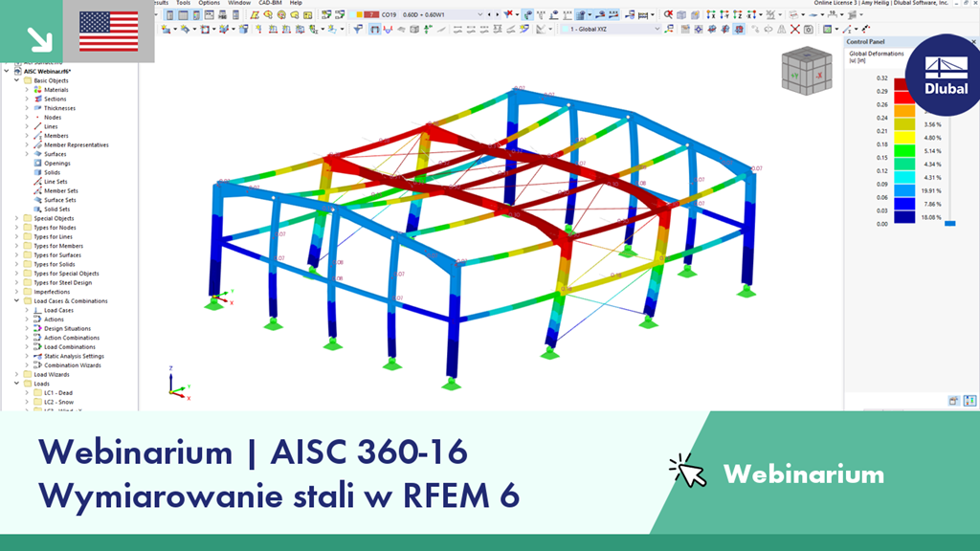Image resolution: width=980 pixels, height=551 pixels.
Task: Click the magnifier with red X icon
Action: tap(668, 14)
